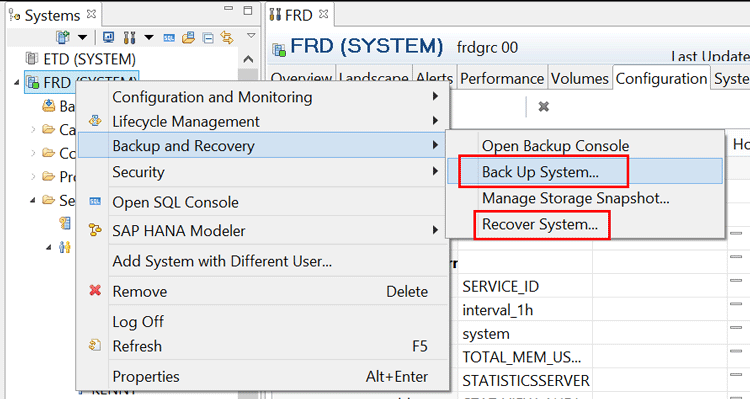750x399 pixels.
Task: Click the Systems tree scrollbar up arrow
Action: 248,59
